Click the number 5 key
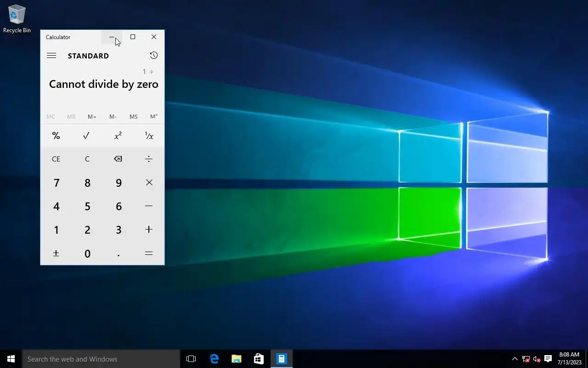 click(87, 206)
